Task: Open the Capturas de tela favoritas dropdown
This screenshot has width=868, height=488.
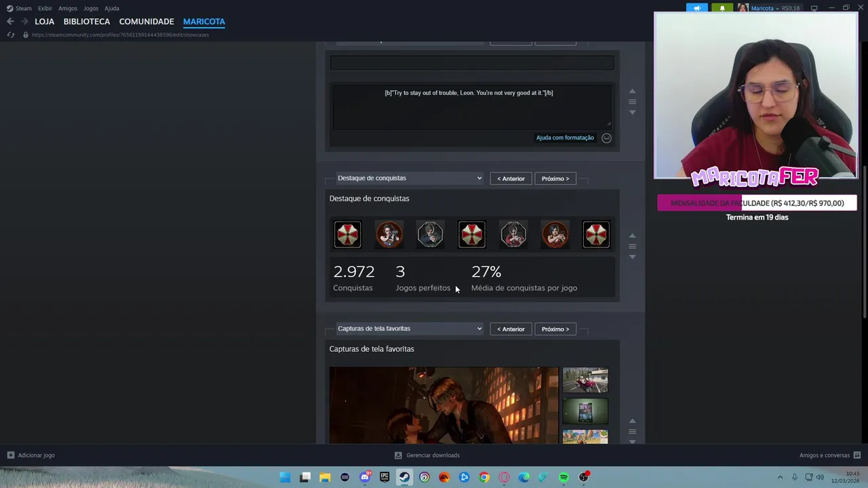Action: click(x=410, y=329)
